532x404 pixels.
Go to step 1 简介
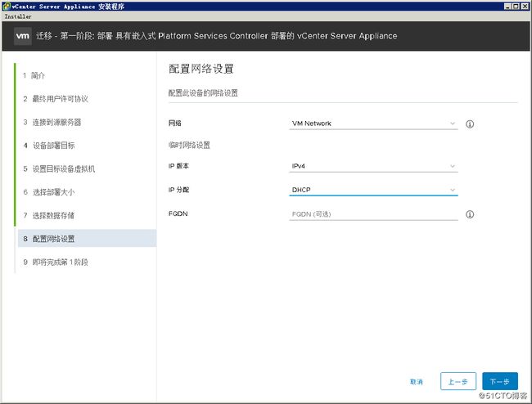coord(34,75)
